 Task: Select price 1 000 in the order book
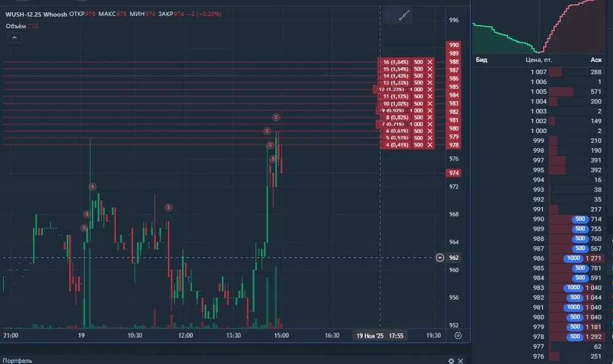coord(539,131)
